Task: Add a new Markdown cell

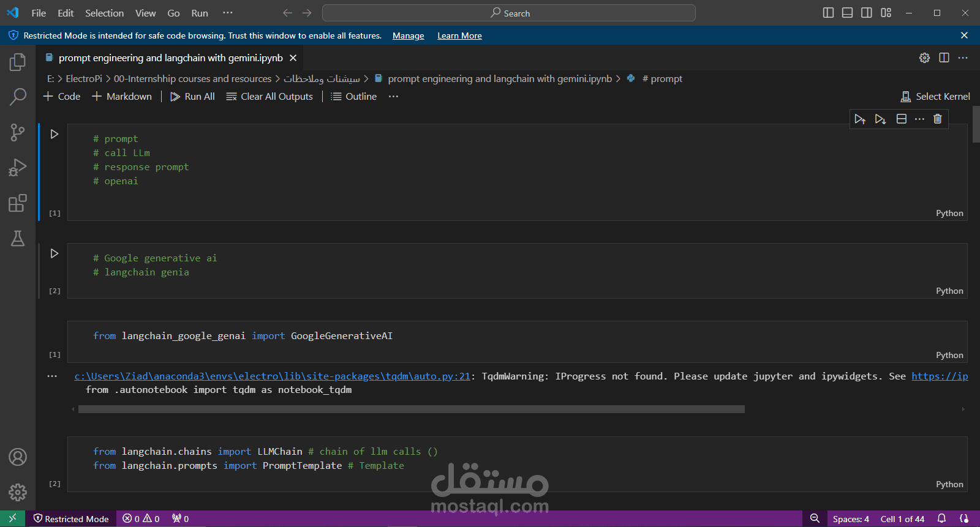Action: [122, 96]
